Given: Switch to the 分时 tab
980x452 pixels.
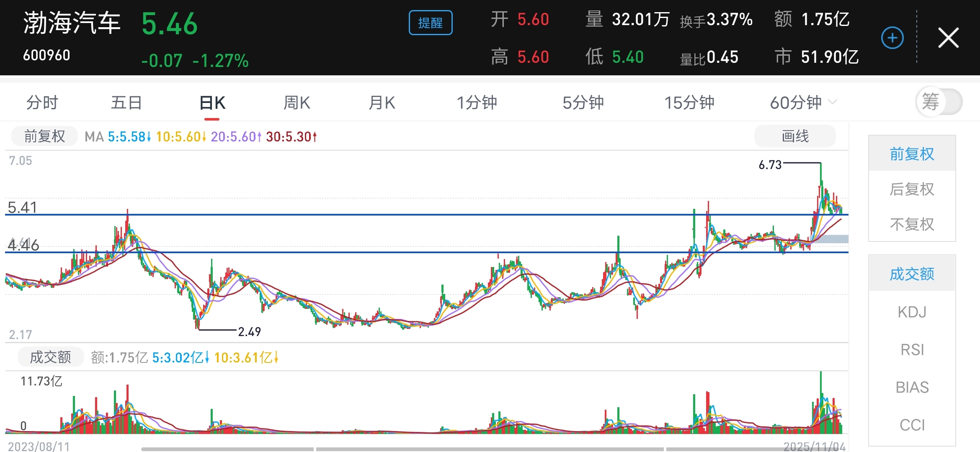Looking at the screenshot, I should pyautogui.click(x=42, y=103).
